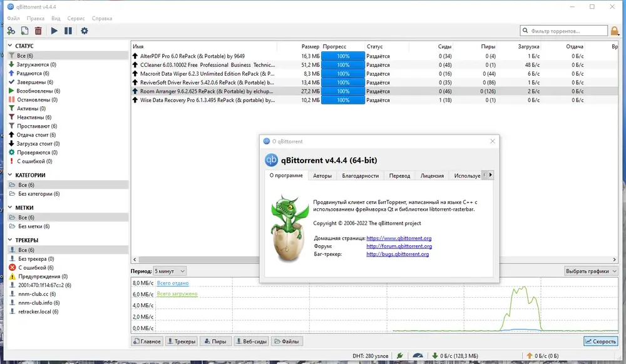Image resolution: width=626 pixels, height=364 pixels.
Task: Click the connection status plug icon
Action: (x=400, y=356)
